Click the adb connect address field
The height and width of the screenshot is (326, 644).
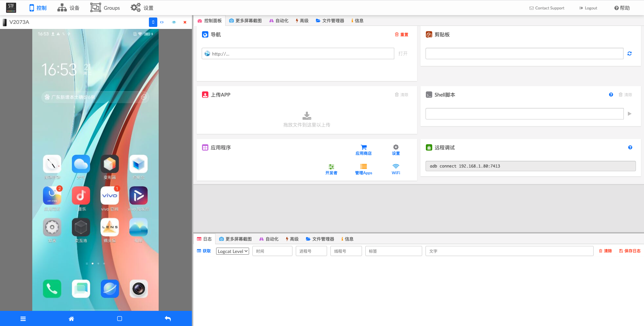pos(530,166)
